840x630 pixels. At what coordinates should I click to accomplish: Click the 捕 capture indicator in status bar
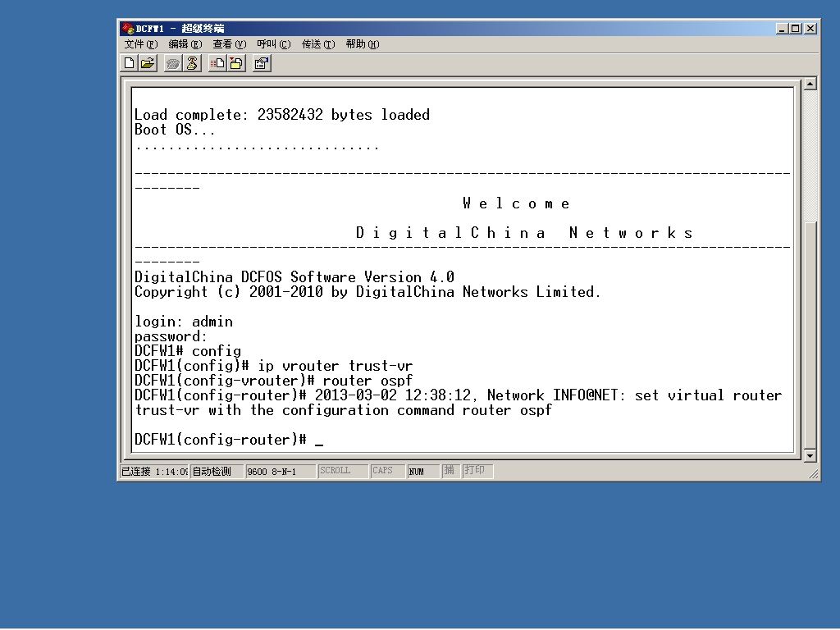(x=450, y=471)
